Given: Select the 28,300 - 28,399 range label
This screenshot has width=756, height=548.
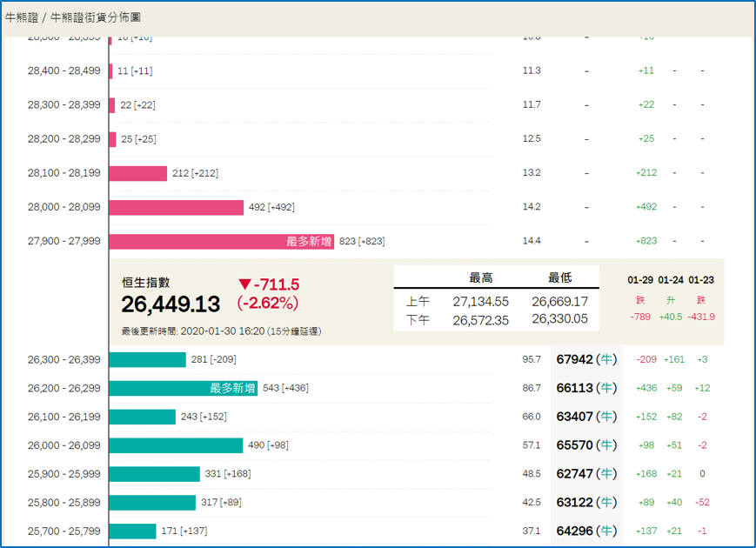Looking at the screenshot, I should click(64, 105).
